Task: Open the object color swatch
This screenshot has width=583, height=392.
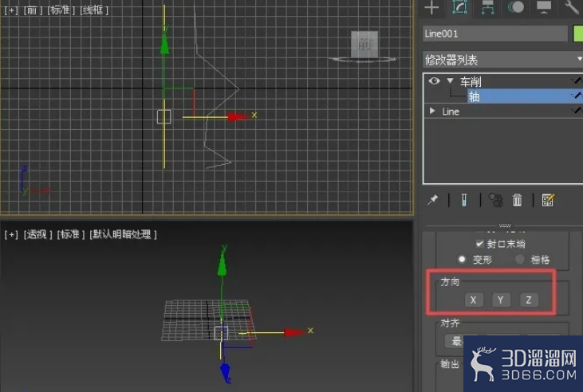Action: [578, 33]
